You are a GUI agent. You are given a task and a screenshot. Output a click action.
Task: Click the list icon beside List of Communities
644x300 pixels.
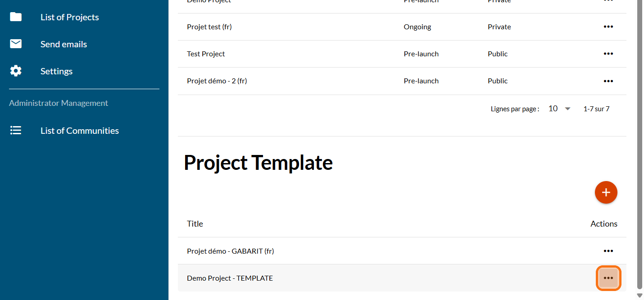click(x=16, y=131)
